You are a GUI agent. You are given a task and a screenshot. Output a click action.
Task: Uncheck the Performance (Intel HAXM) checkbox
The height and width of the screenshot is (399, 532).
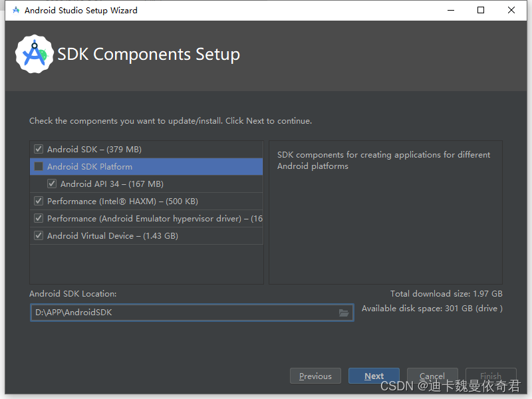(39, 201)
